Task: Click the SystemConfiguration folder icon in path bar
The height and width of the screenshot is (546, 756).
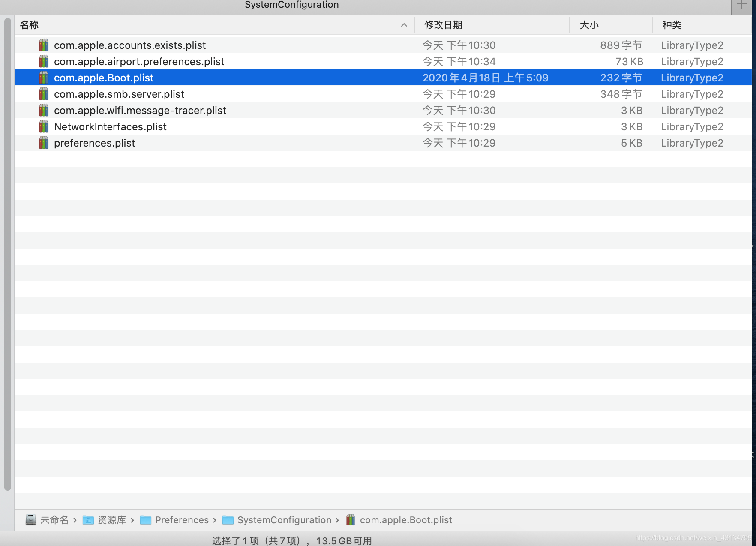Action: [x=228, y=520]
